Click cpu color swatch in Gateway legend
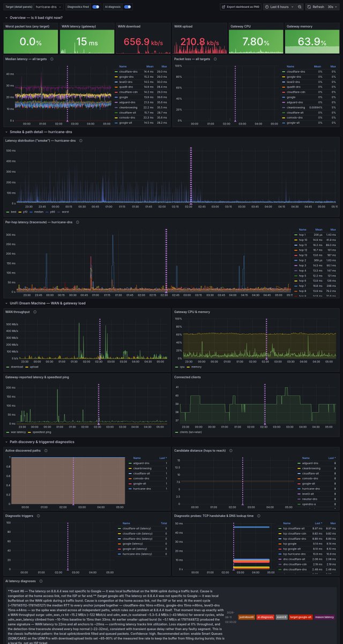The image size is (343, 644). pyautogui.click(x=177, y=367)
